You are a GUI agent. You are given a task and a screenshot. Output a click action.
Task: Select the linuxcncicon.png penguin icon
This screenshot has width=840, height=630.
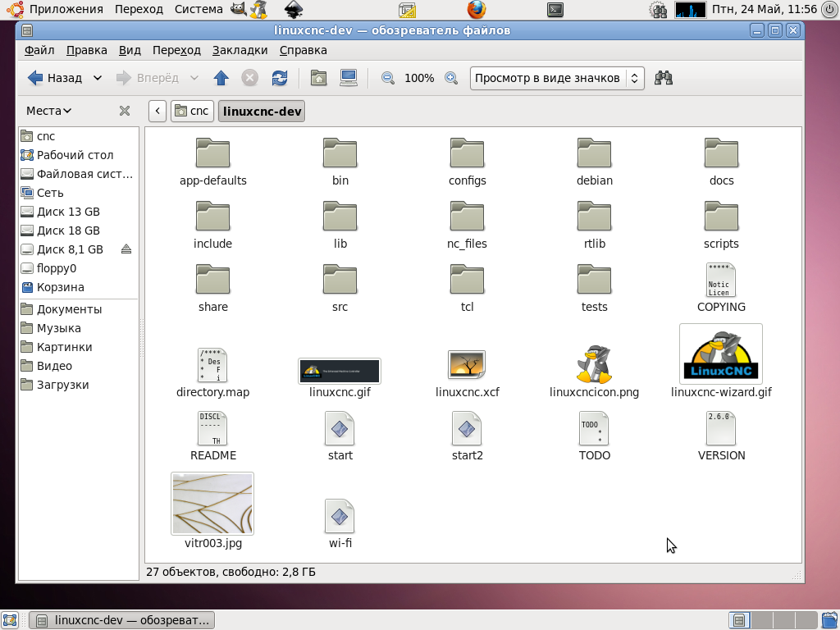(x=594, y=364)
